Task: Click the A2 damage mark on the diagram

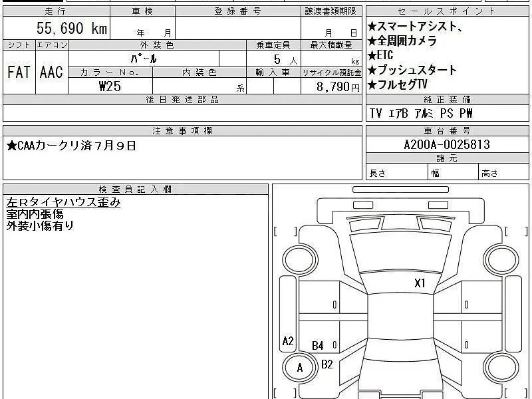Action: (288, 341)
